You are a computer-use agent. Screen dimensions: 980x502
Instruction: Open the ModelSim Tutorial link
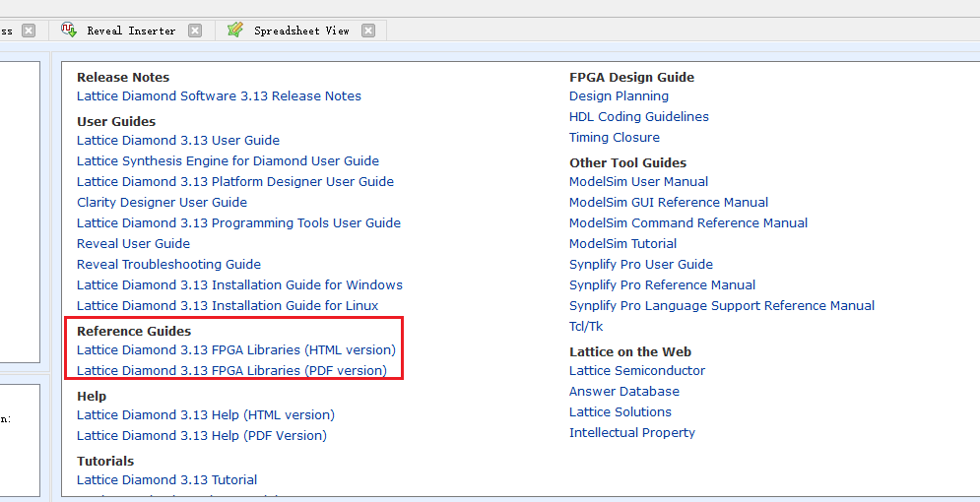623,243
